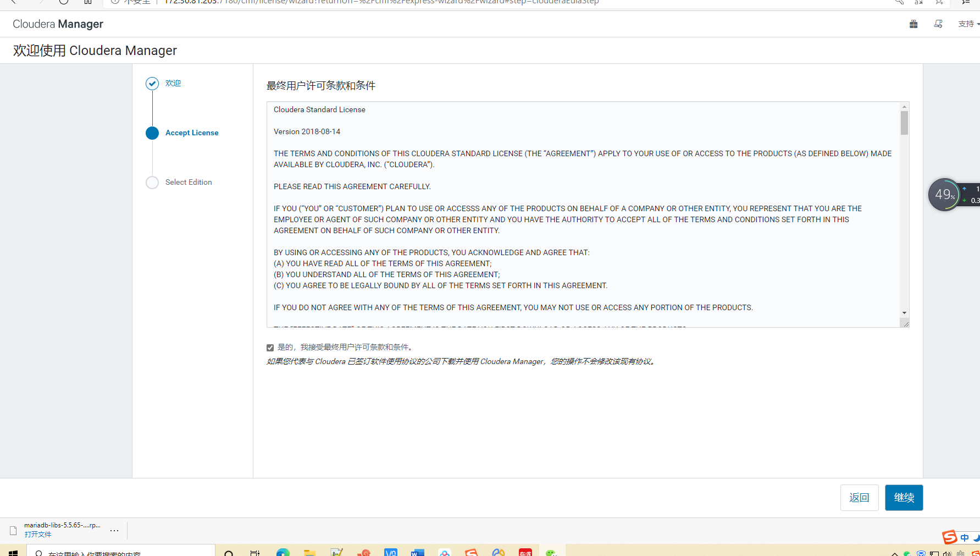Image resolution: width=980 pixels, height=556 pixels.
Task: Switch the 中 Chinese input mode indicator
Action: point(965,538)
